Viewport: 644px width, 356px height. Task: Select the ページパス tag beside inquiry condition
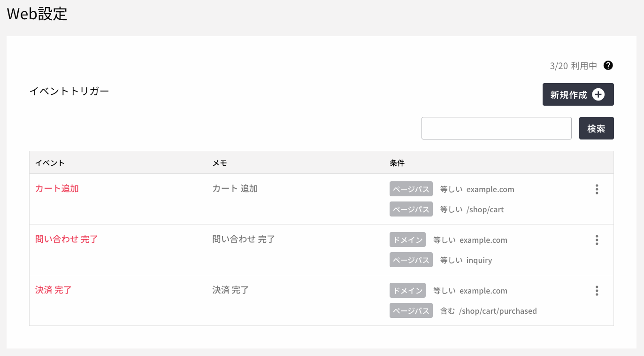411,260
